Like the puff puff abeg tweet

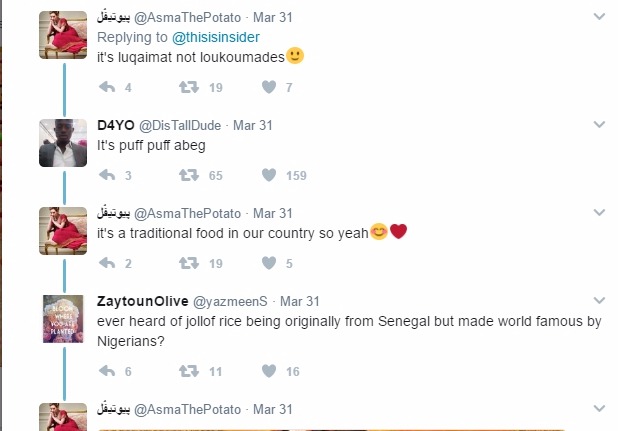[268, 175]
